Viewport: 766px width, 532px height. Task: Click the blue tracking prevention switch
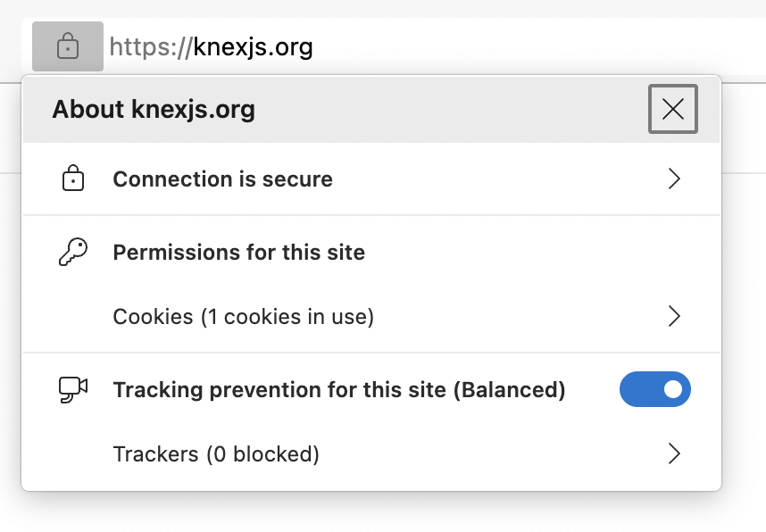click(x=655, y=389)
